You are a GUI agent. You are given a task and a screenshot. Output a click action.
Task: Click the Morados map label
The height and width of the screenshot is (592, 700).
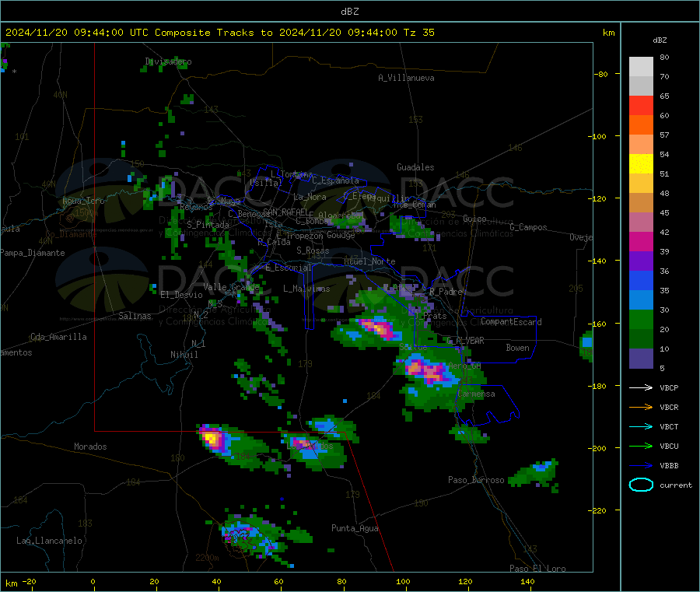[x=90, y=447]
